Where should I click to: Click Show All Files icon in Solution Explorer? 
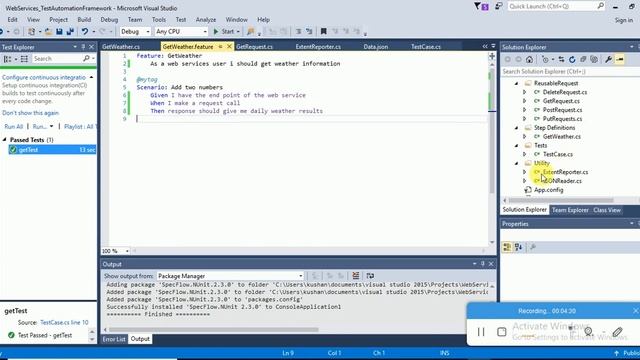pos(594,60)
